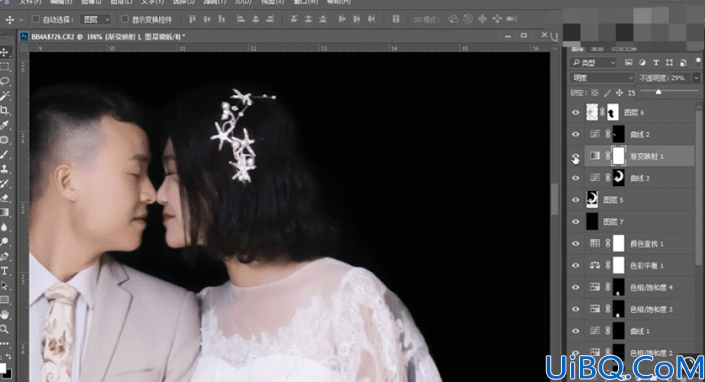
Task: Open the opacity slider dropdown arrow
Action: 696,78
